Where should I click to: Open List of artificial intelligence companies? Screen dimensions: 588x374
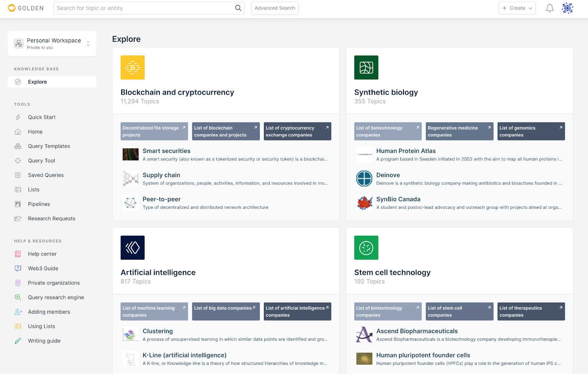pos(298,311)
